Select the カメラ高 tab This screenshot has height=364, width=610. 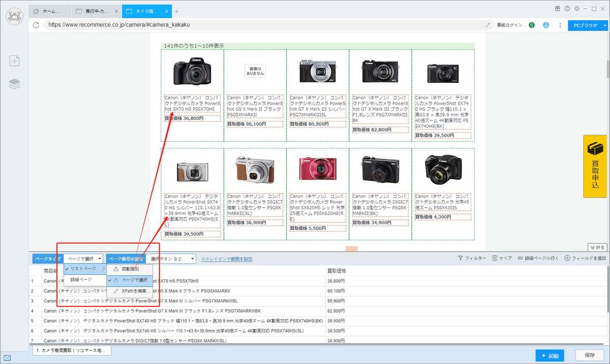coord(147,11)
